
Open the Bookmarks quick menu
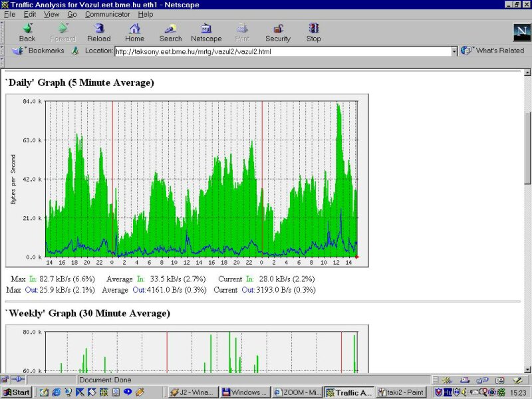pos(40,51)
